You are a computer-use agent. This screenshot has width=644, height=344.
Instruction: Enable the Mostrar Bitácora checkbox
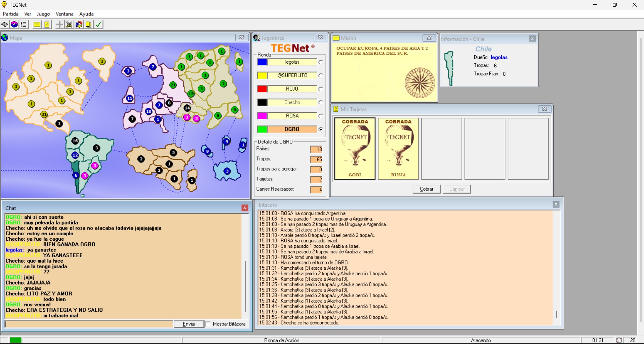click(x=208, y=324)
